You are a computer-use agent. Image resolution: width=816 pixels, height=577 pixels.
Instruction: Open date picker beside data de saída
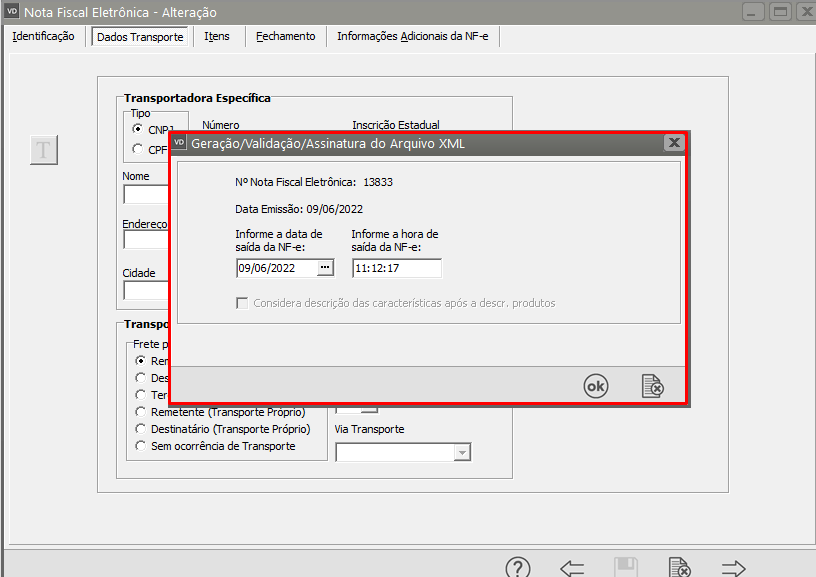tap(325, 268)
